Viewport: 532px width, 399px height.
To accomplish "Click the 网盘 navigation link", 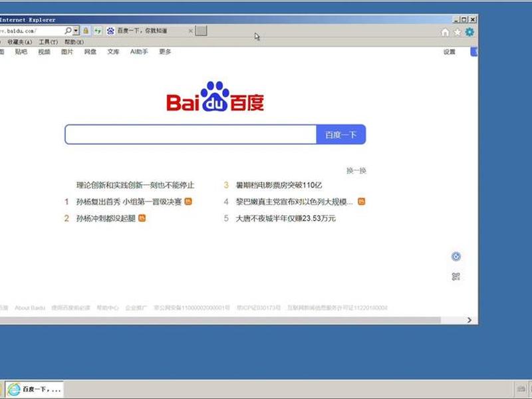I will (90, 52).
